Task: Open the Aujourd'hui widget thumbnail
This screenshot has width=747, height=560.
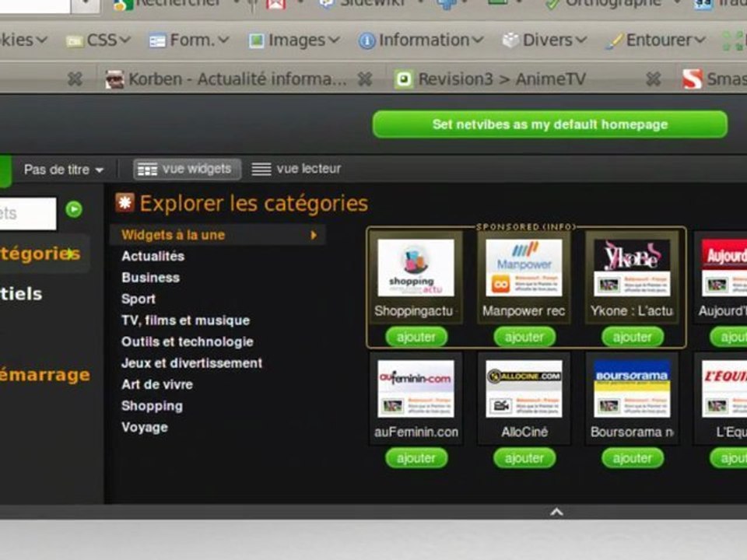Action: click(724, 268)
